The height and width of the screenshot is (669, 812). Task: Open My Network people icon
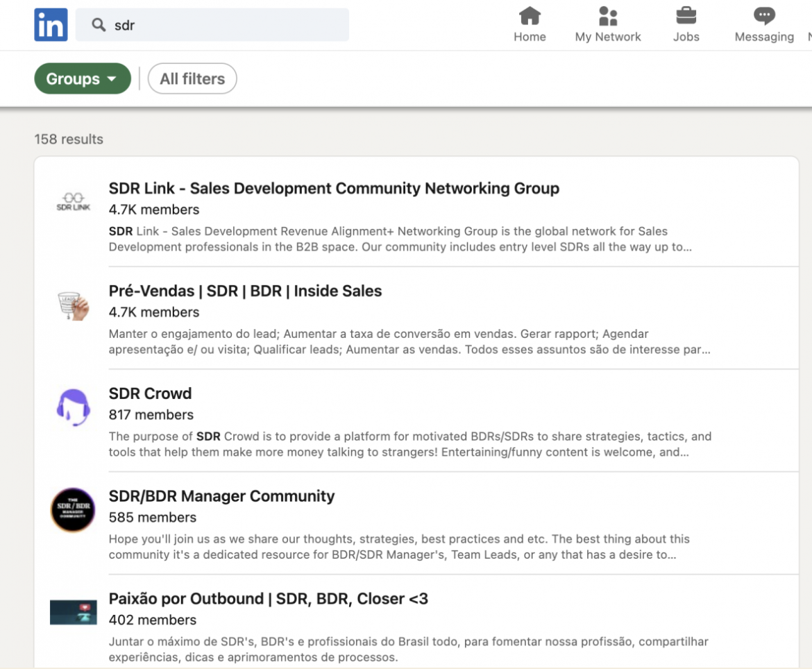tap(608, 16)
